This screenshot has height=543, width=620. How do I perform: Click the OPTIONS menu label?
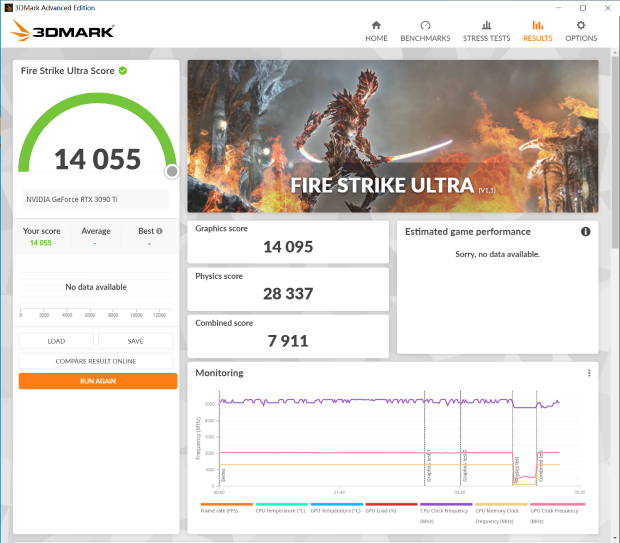point(581,38)
